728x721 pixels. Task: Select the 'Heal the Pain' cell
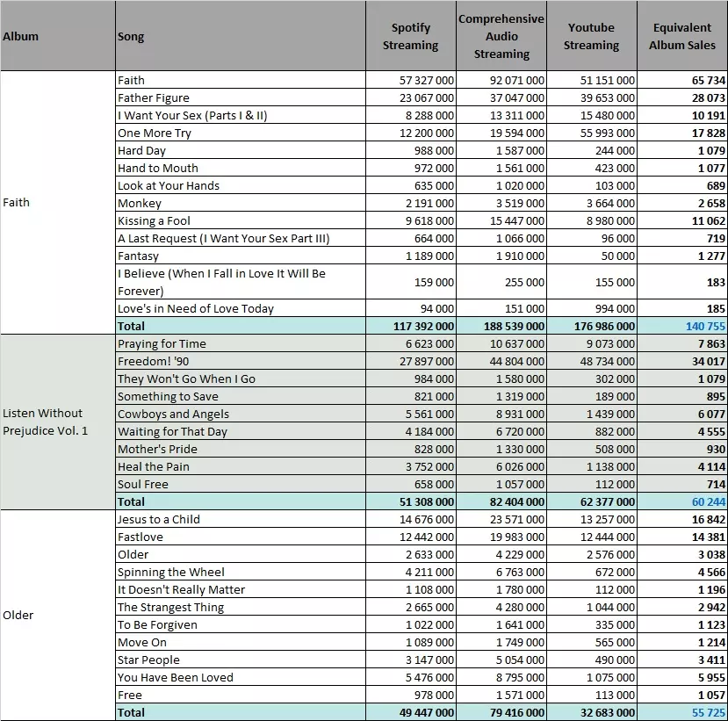pyautogui.click(x=241, y=466)
